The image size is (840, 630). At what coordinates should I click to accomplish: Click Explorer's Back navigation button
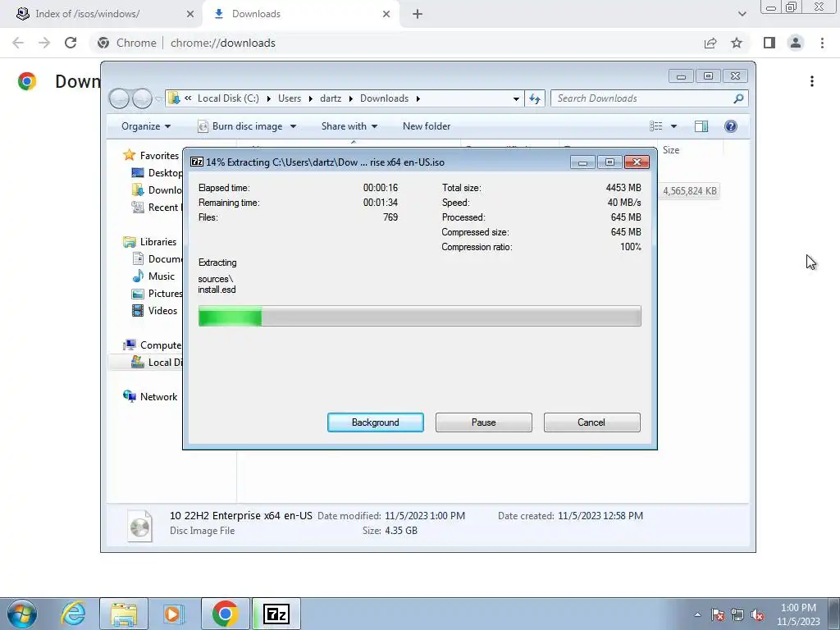(119, 98)
